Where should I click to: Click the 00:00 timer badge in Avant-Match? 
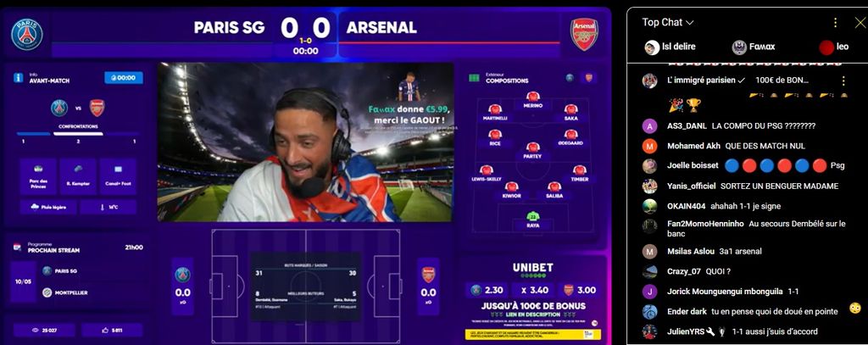click(x=124, y=77)
